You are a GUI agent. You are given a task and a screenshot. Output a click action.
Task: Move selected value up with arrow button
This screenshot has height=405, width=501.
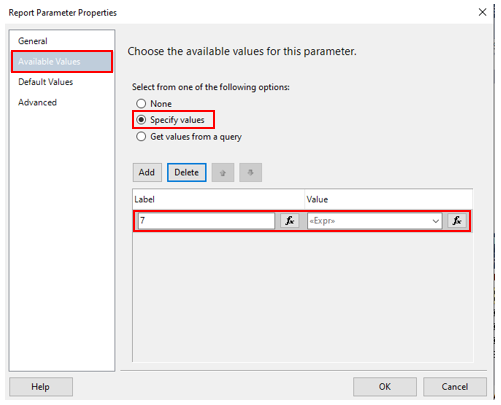[223, 172]
